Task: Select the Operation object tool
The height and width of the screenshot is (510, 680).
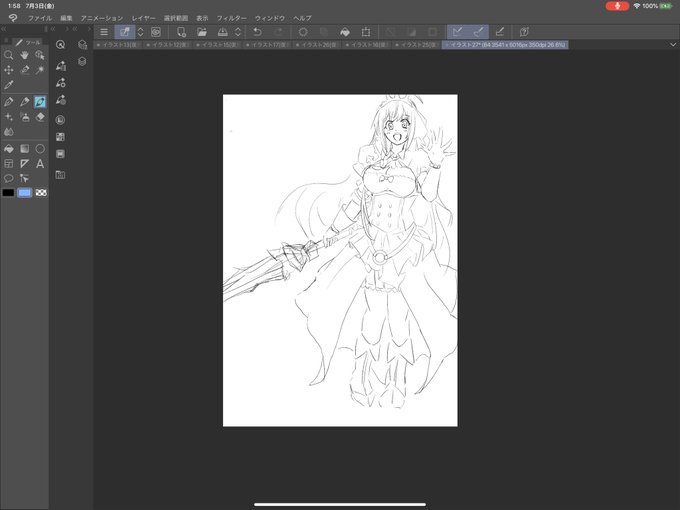Action: coord(40,55)
